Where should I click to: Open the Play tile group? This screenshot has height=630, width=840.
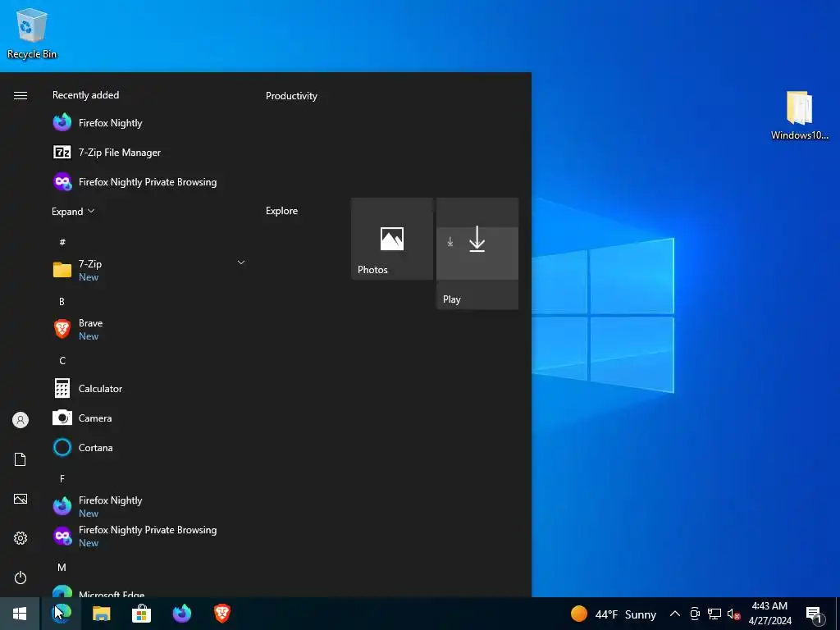[477, 253]
